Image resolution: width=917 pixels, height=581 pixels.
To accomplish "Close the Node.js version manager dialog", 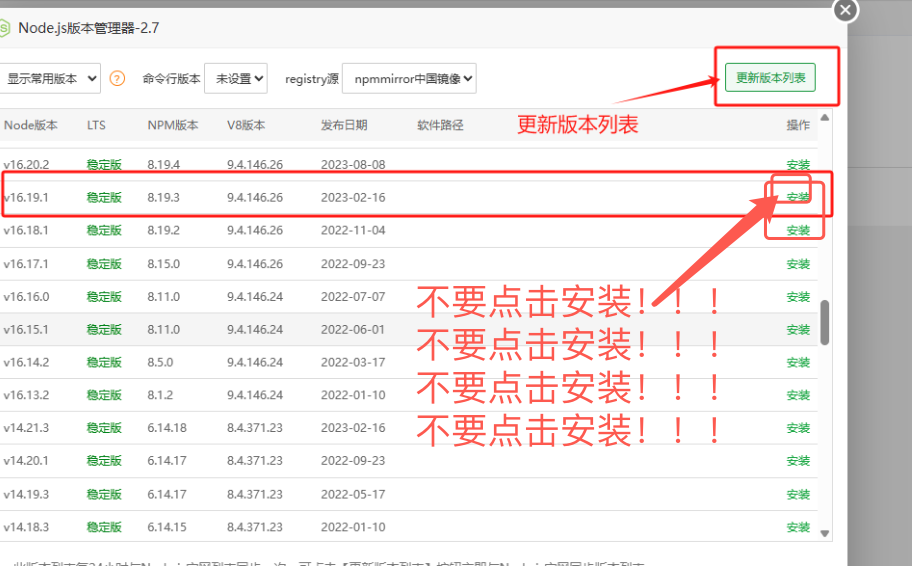I will click(845, 11).
